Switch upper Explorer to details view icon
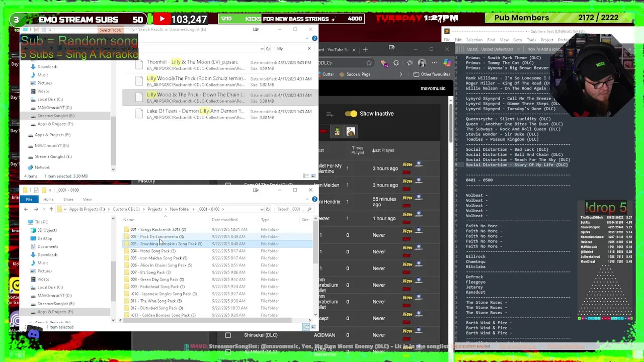644x362 pixels. tap(305, 176)
